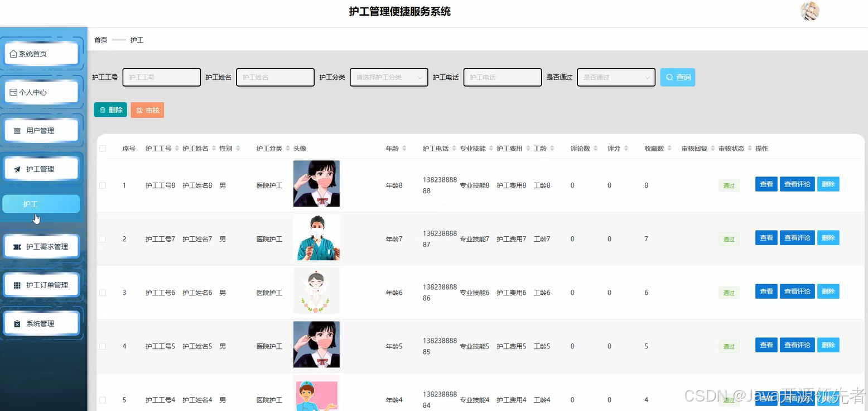The image size is (868, 411).
Task: Sort by 审核回复 column arrows
Action: point(713,149)
